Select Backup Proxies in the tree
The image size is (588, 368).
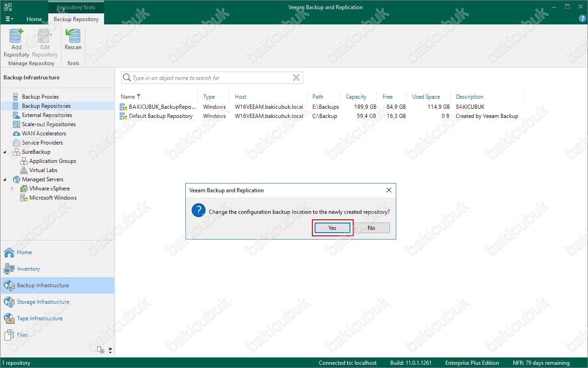[40, 97]
